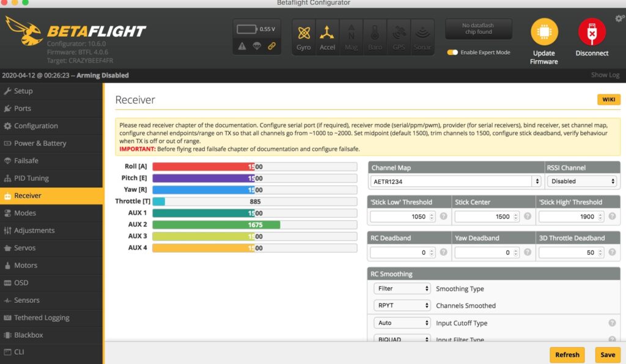Click the RC Deadband input field
626x364 pixels.
402,252
